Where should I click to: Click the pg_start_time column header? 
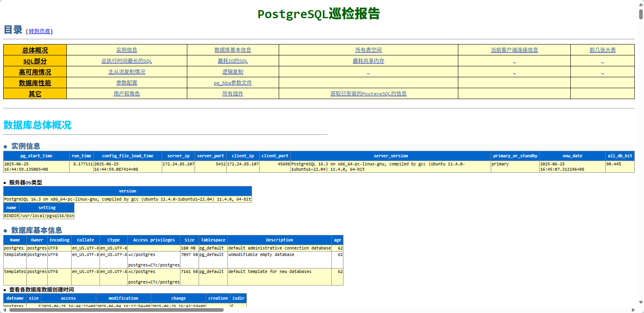36,156
